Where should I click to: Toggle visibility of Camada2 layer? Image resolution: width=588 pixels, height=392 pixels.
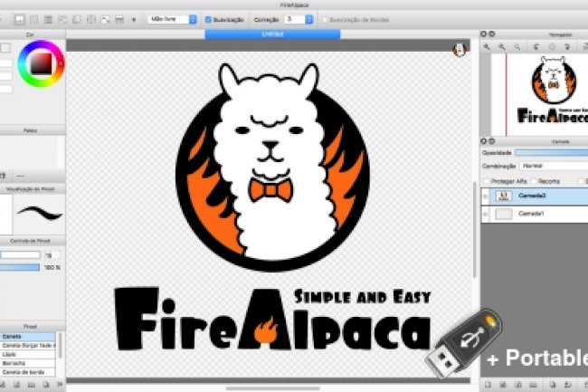(x=485, y=196)
